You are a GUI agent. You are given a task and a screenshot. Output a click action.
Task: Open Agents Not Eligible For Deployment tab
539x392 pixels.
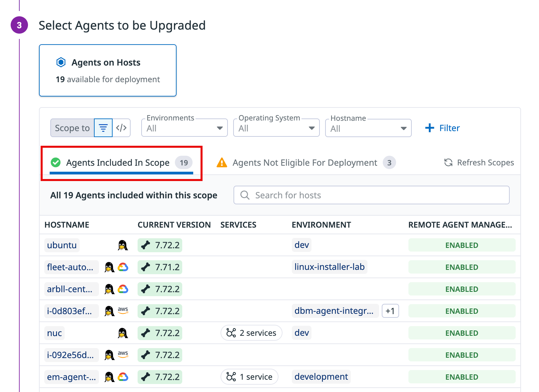point(305,163)
